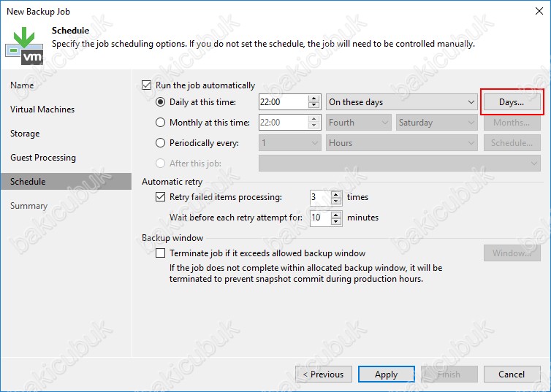Decrease retry times count down arrow
The width and height of the screenshot is (551, 392).
point(336,201)
